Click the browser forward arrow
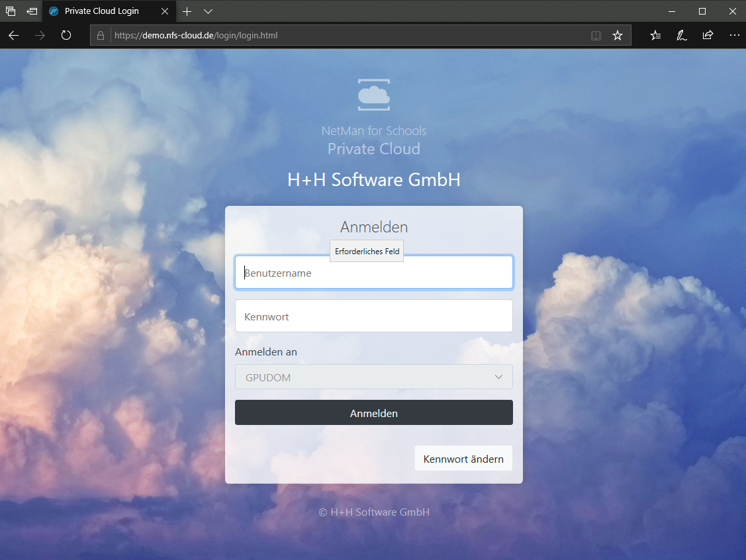746x560 pixels. [x=40, y=35]
